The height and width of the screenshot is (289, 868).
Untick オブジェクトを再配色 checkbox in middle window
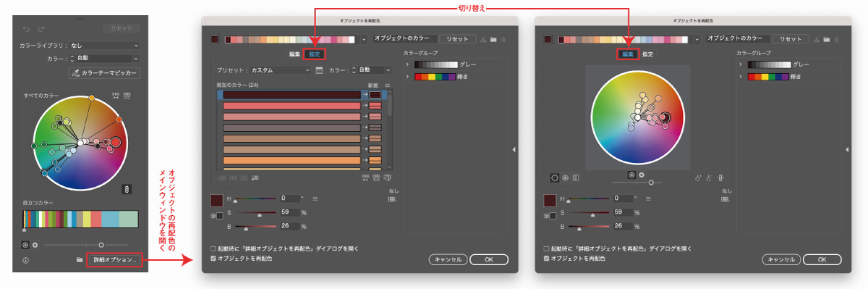pyautogui.click(x=213, y=258)
